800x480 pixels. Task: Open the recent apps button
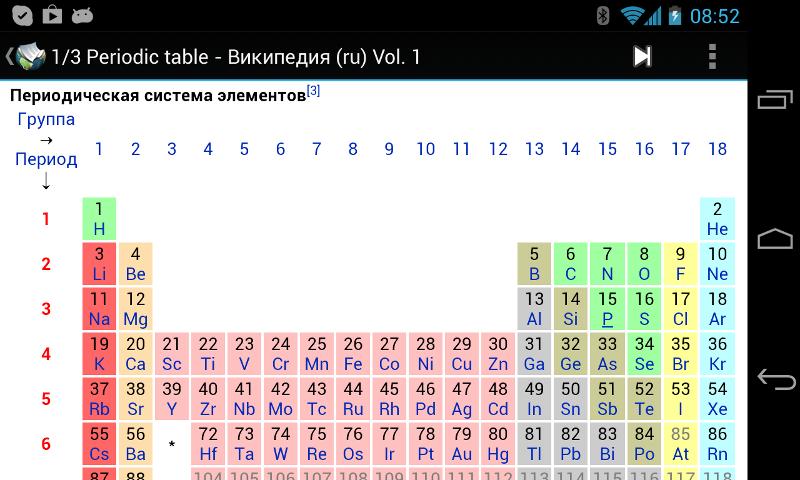click(x=775, y=99)
